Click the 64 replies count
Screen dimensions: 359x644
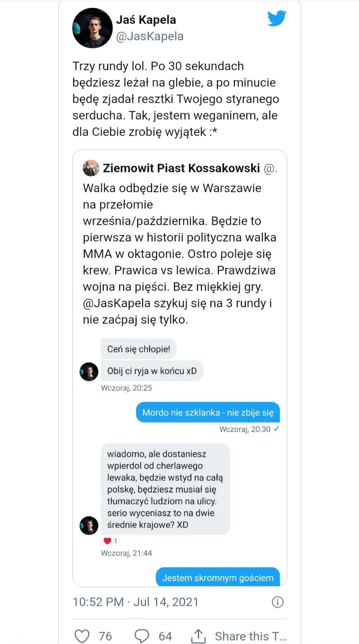[x=165, y=636]
